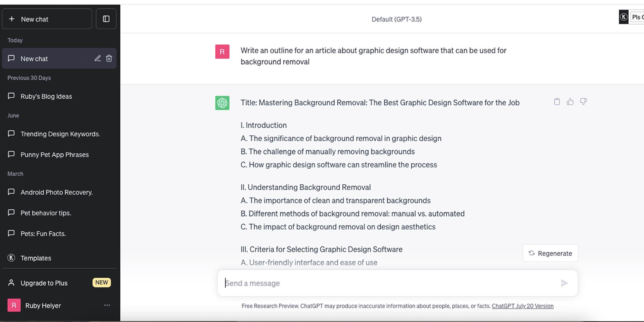Open the Punny Pet App Phrases chat
The width and height of the screenshot is (644, 322).
[x=54, y=154]
